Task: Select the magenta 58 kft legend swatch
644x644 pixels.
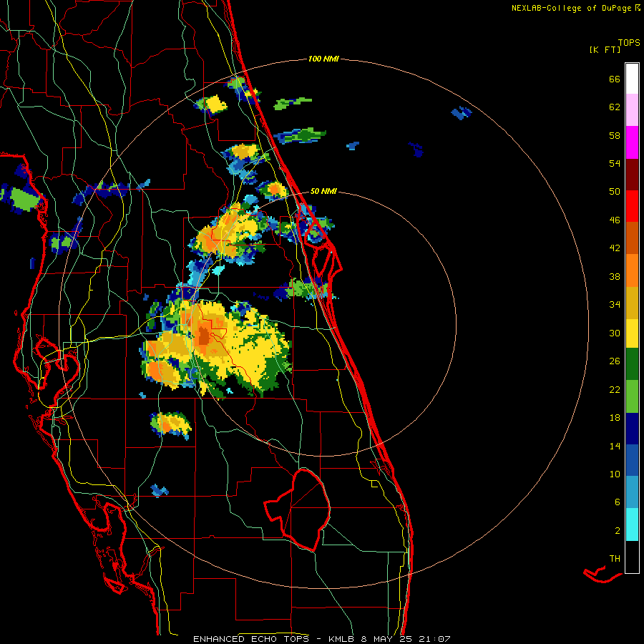Action: [x=632, y=142]
